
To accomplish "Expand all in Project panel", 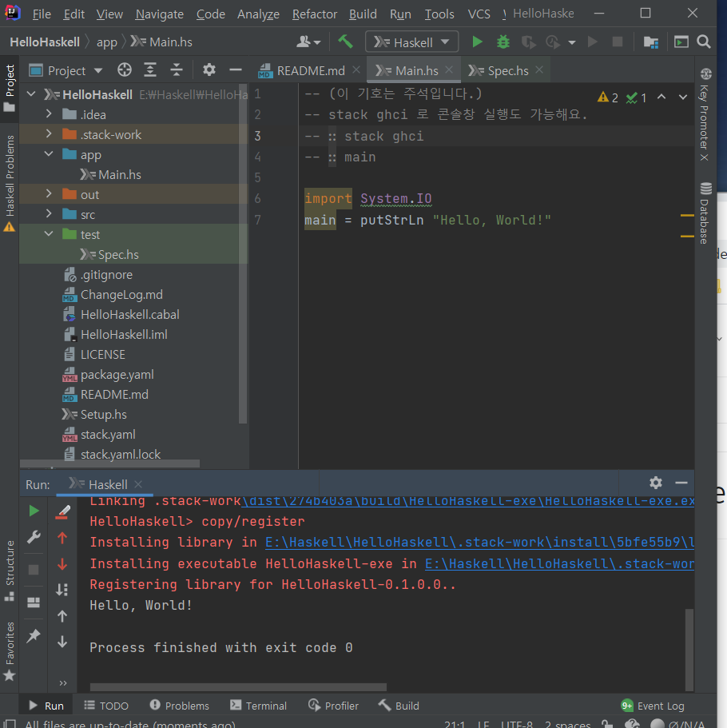I will 150,70.
